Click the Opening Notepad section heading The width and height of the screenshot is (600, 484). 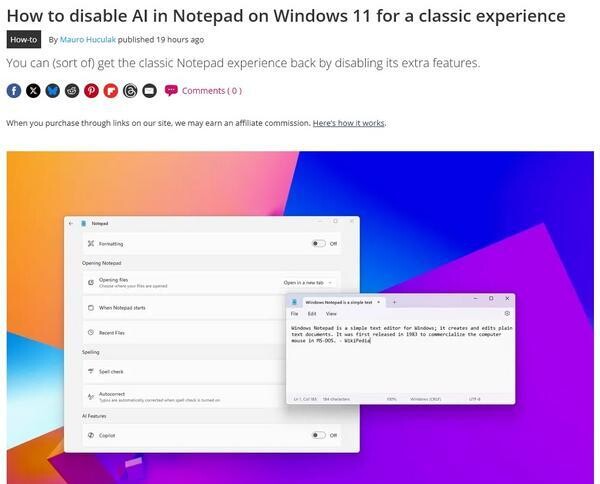(x=101, y=263)
